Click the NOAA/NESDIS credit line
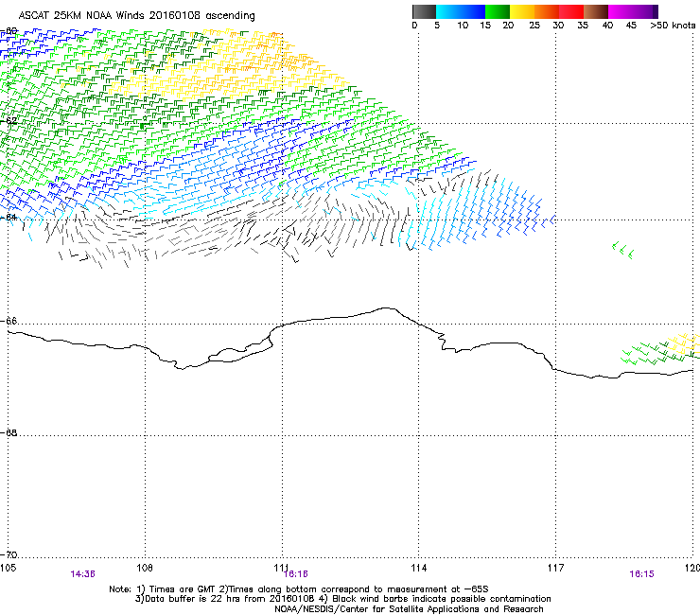 click(x=409, y=609)
